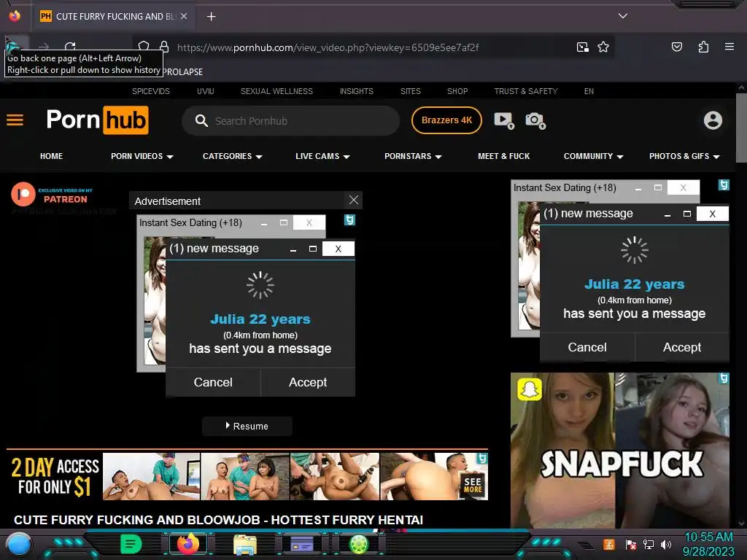Expand the CATEGORIES nav dropdown
Image resolution: width=747 pixels, height=560 pixels.
point(233,156)
